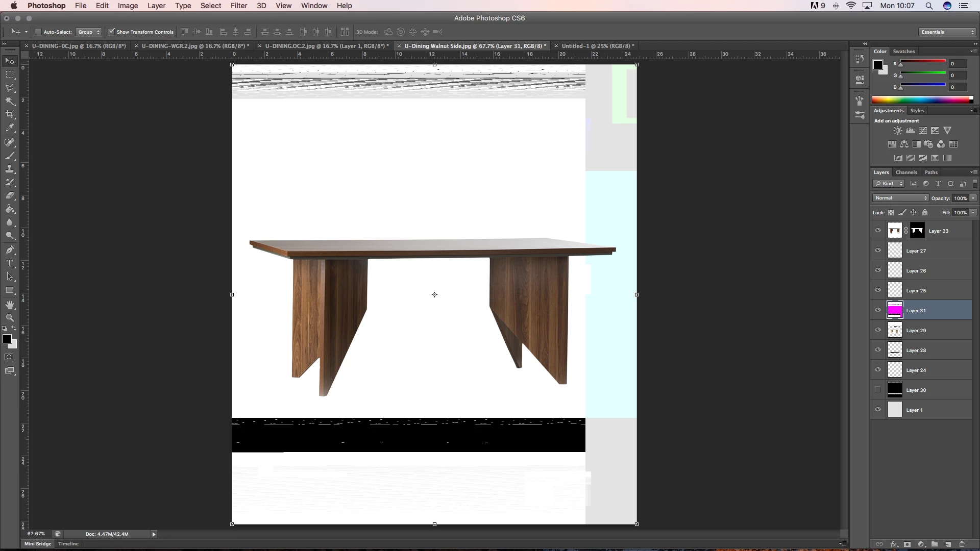Select the Clone Stamp tool
The width and height of the screenshot is (980, 551).
10,169
